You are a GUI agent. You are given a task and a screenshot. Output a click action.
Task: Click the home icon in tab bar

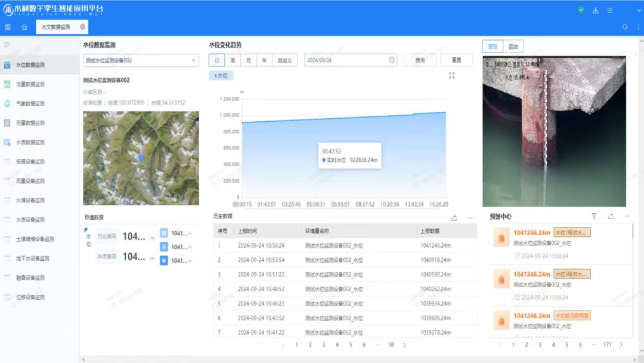(24, 27)
